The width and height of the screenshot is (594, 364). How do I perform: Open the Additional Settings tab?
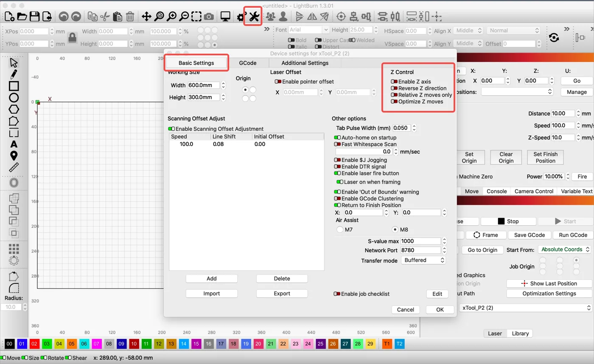pos(305,63)
